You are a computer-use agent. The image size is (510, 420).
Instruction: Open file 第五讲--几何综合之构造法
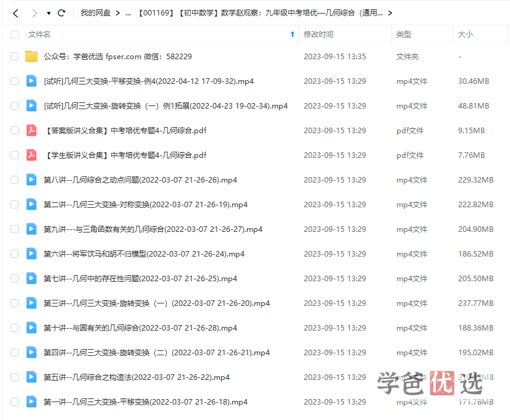click(x=136, y=377)
